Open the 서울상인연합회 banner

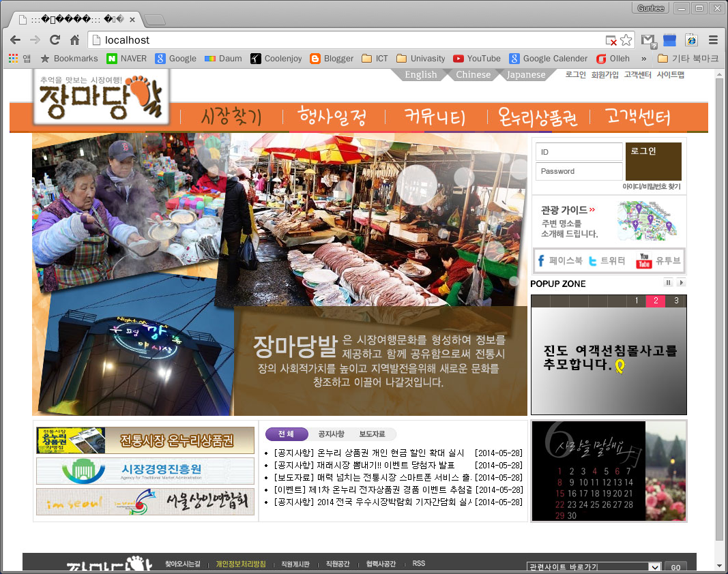tap(145, 502)
